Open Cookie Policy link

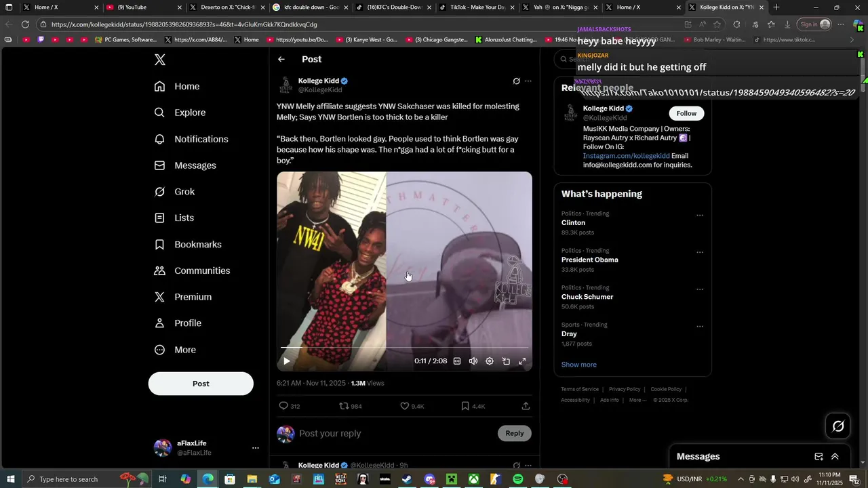pos(666,389)
